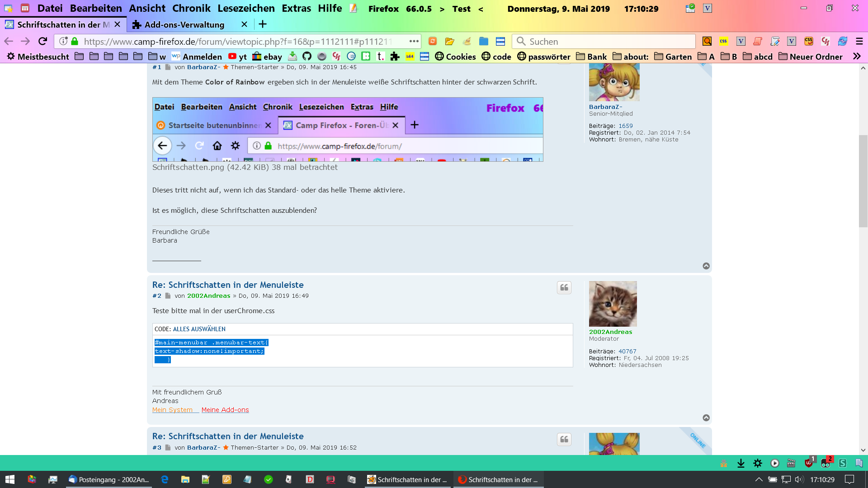The image size is (868, 488).
Task: Reload the current page
Action: (x=42, y=41)
